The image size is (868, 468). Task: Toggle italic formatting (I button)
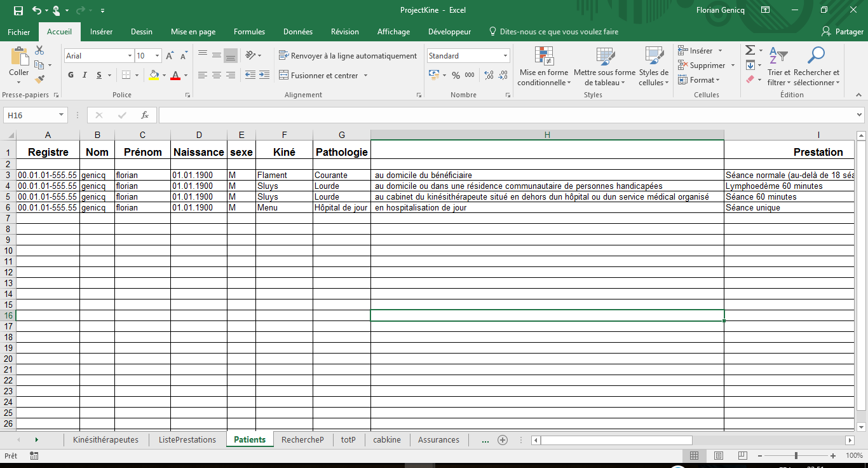[85, 75]
